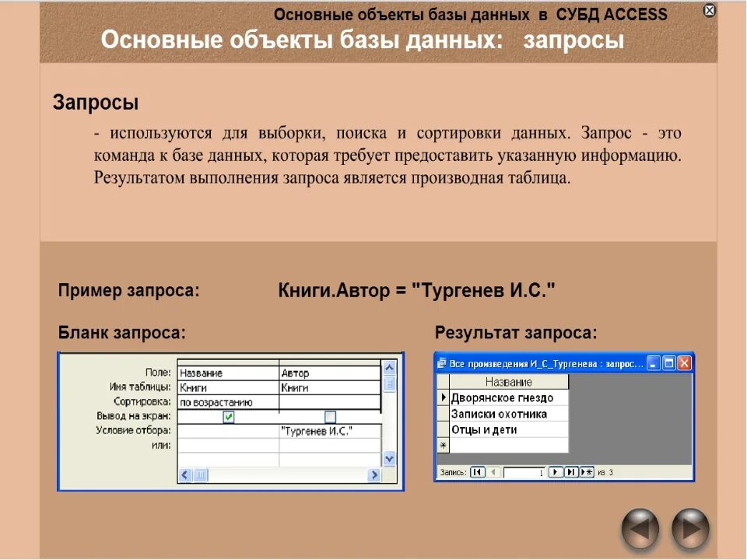Viewport: 747px width, 560px height.
Task: Click next record navigation button
Action: [555, 472]
